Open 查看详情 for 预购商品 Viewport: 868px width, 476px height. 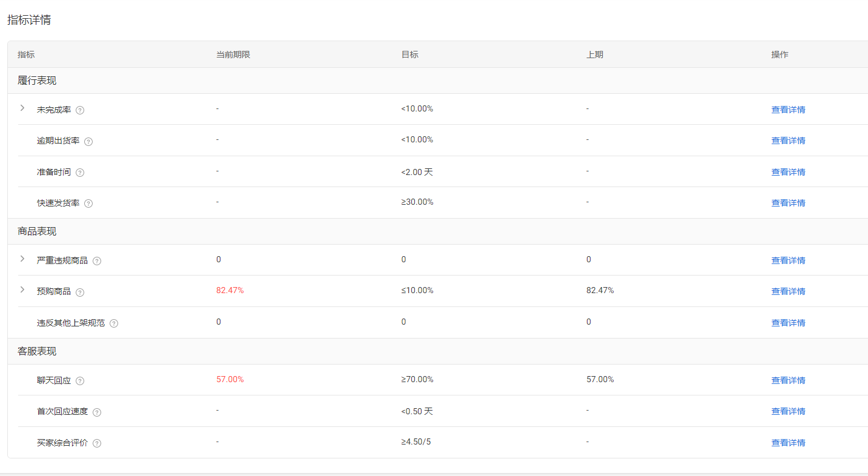point(788,291)
